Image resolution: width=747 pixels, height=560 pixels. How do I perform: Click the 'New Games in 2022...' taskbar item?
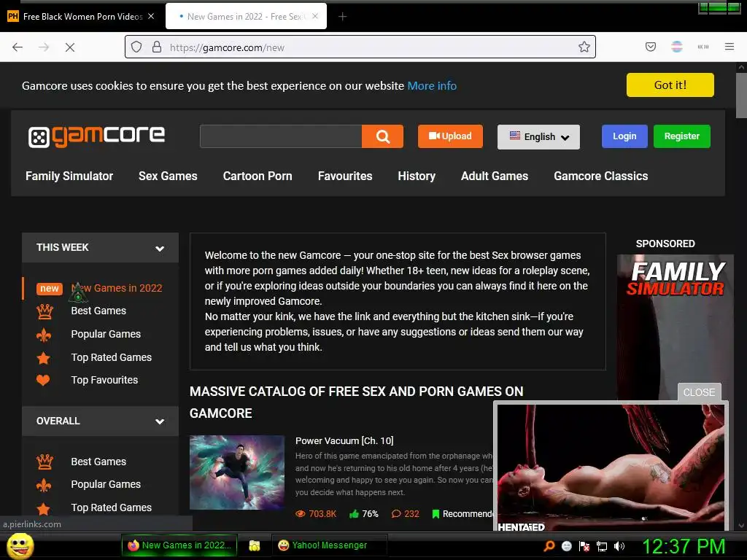coord(179,545)
